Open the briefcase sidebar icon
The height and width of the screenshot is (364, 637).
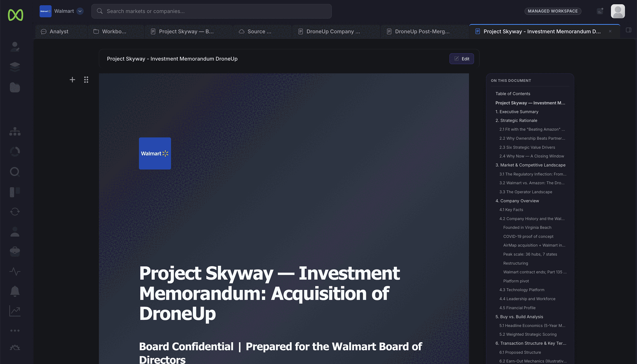coord(15,251)
